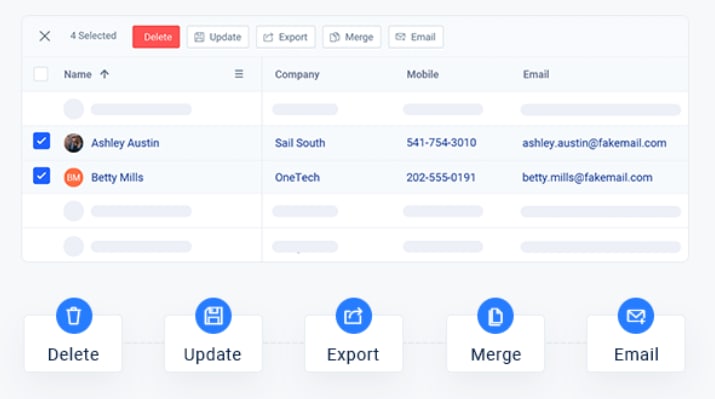Viewport: 715px width, 399px height.
Task: Click the large Merge card label
Action: coord(496,354)
